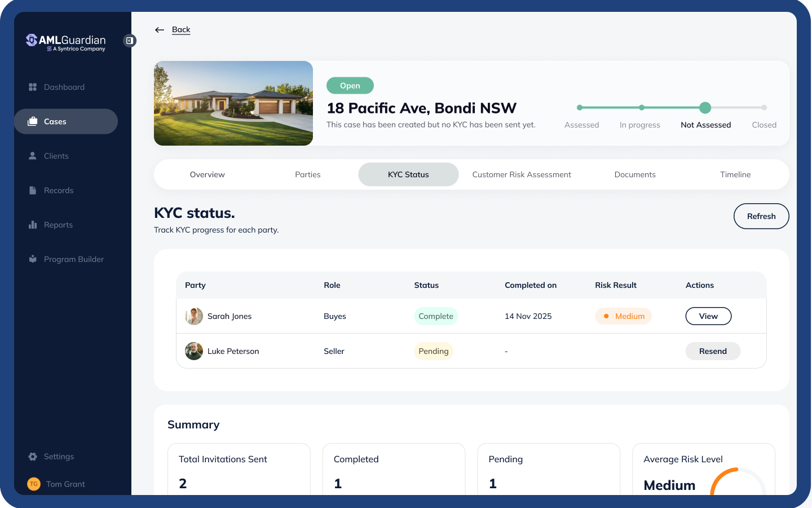
Task: Click the AML Guardian logo
Action: pos(66,42)
